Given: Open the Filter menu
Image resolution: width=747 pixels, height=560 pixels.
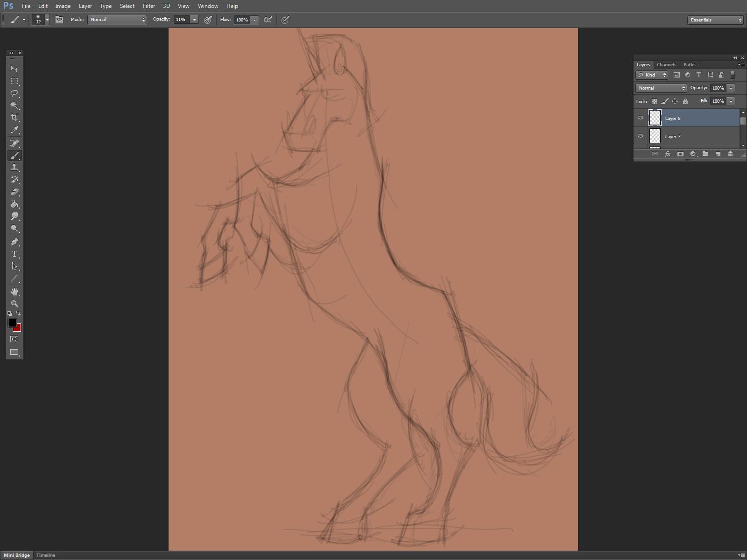Looking at the screenshot, I should (149, 6).
